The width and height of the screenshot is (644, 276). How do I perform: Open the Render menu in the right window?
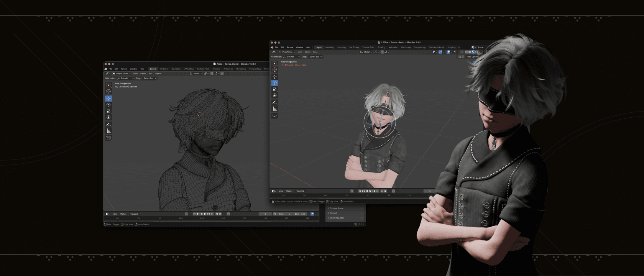tap(290, 48)
